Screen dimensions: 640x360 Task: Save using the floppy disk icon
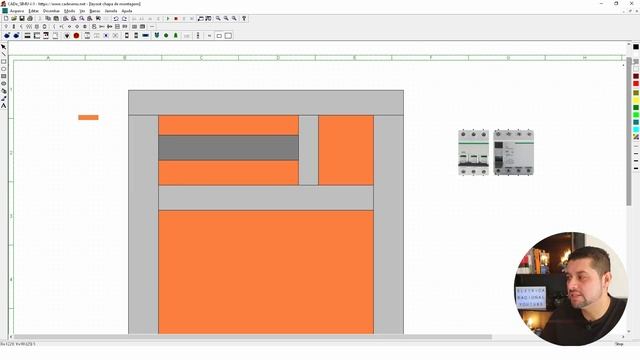(22, 18)
